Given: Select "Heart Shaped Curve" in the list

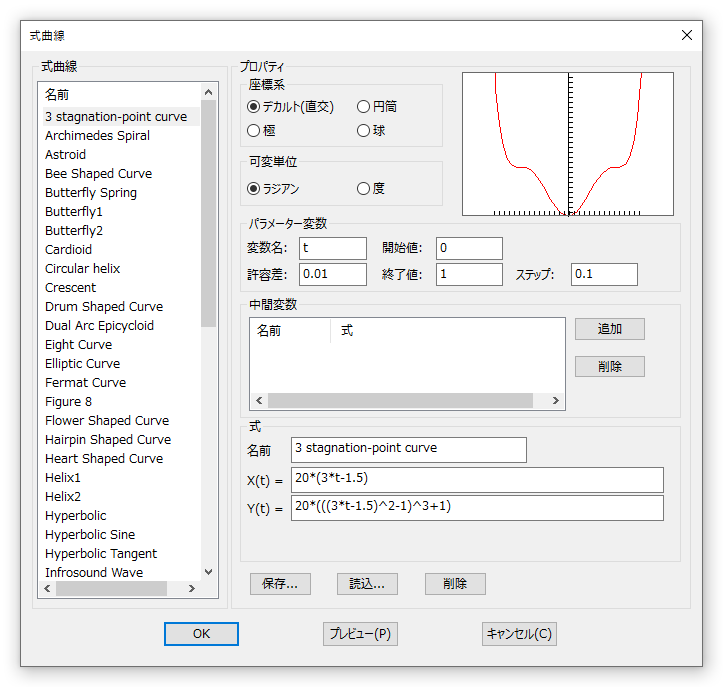Looking at the screenshot, I should coord(104,458).
